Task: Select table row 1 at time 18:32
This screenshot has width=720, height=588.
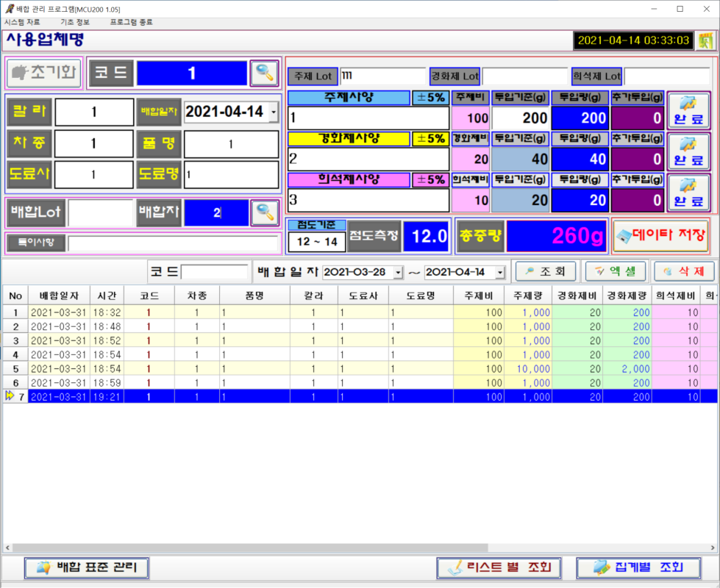Action: point(360,312)
